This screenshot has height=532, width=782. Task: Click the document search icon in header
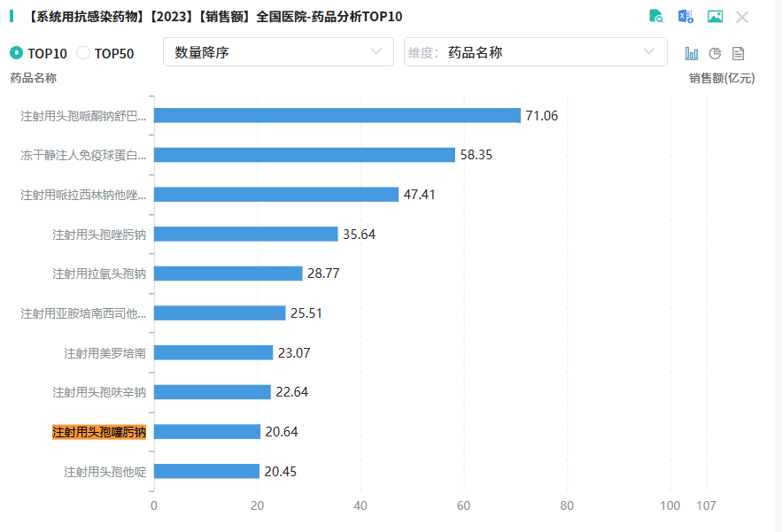click(656, 17)
